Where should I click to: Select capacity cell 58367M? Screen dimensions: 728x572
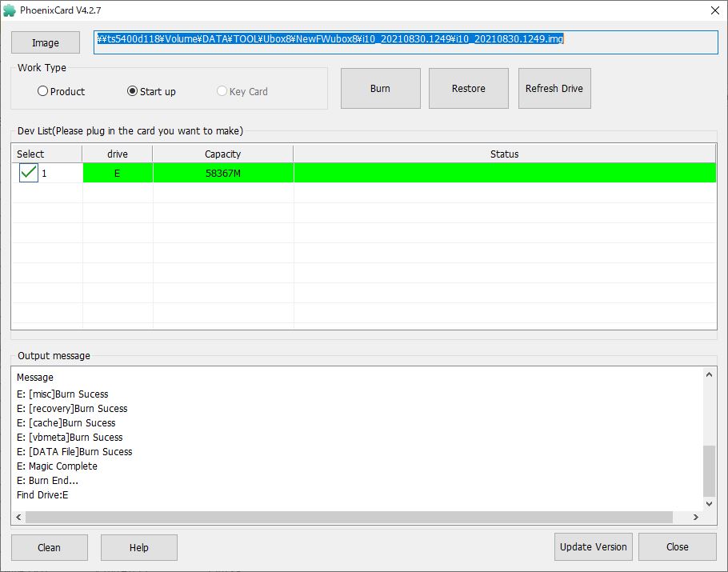[223, 173]
